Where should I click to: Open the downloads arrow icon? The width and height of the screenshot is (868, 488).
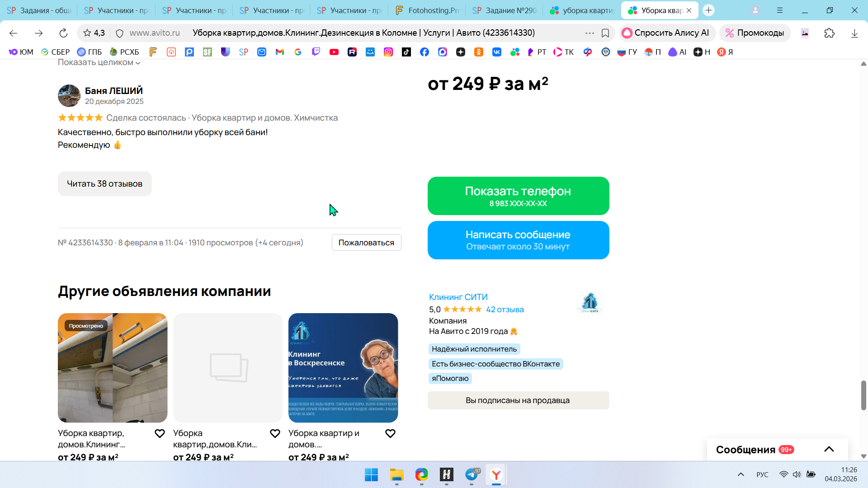click(x=854, y=33)
